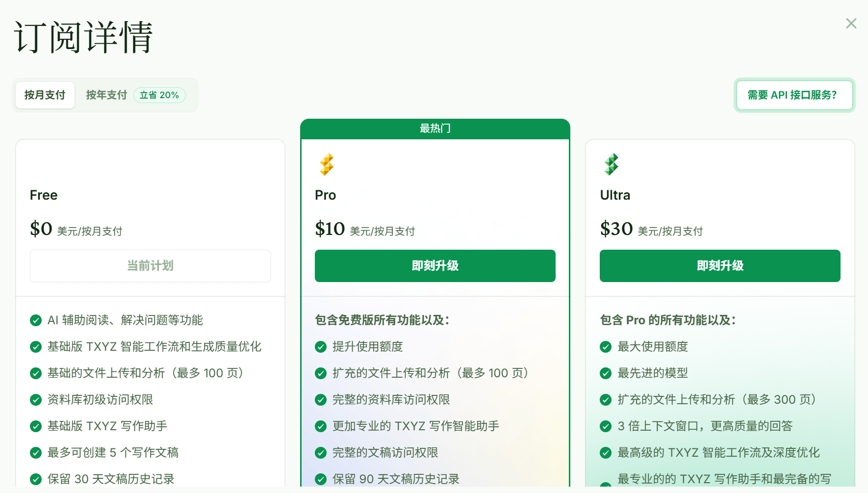Select 按月支付 payment option
The width and height of the screenshot is (868, 493).
45,95
